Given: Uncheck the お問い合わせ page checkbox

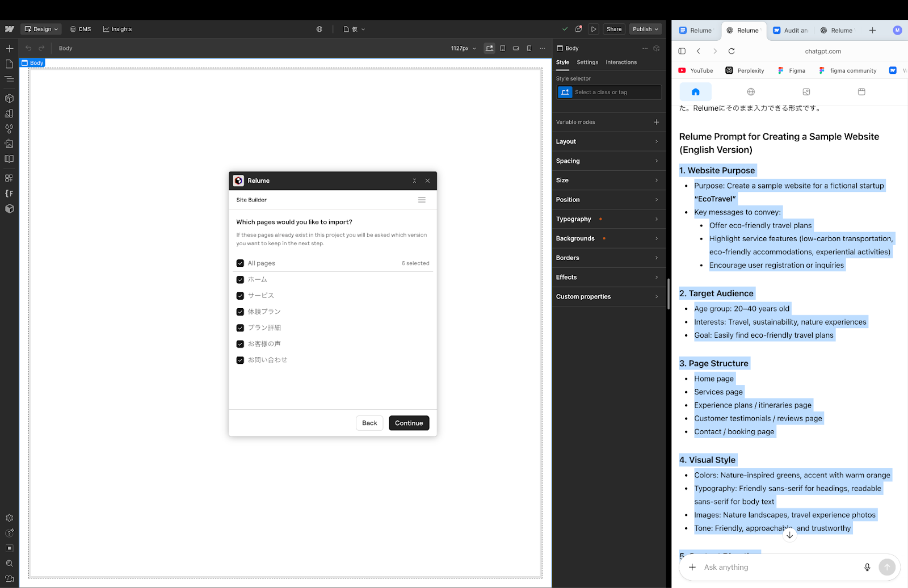Looking at the screenshot, I should [240, 360].
